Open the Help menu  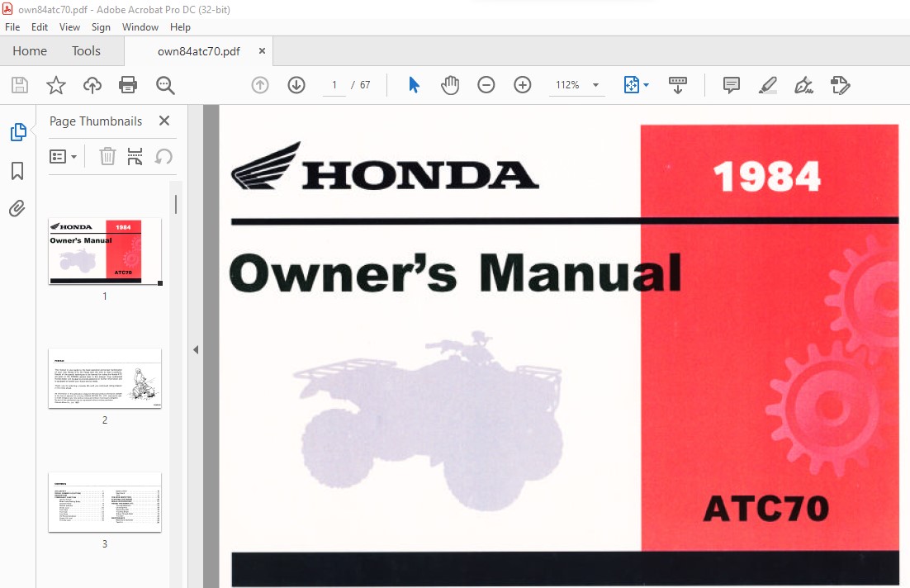[x=180, y=27]
